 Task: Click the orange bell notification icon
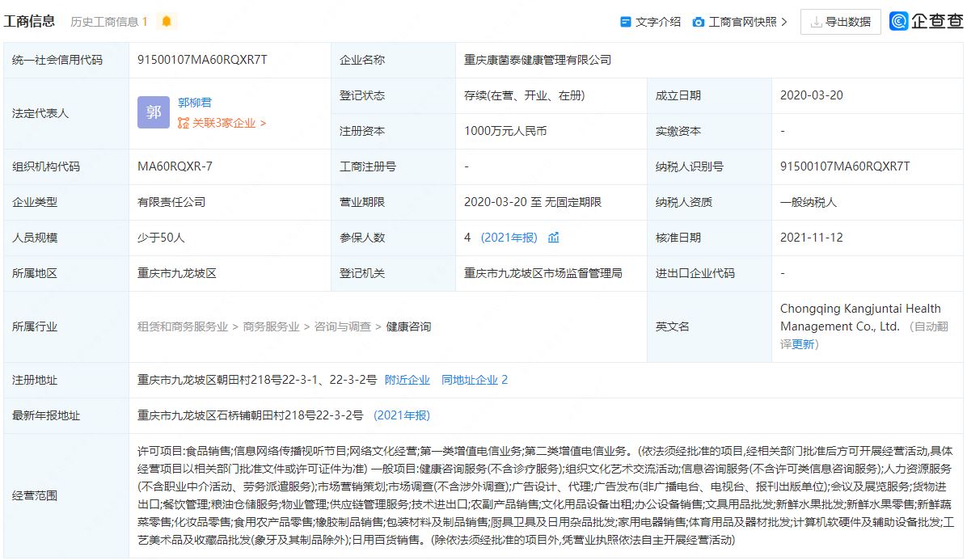(x=167, y=22)
